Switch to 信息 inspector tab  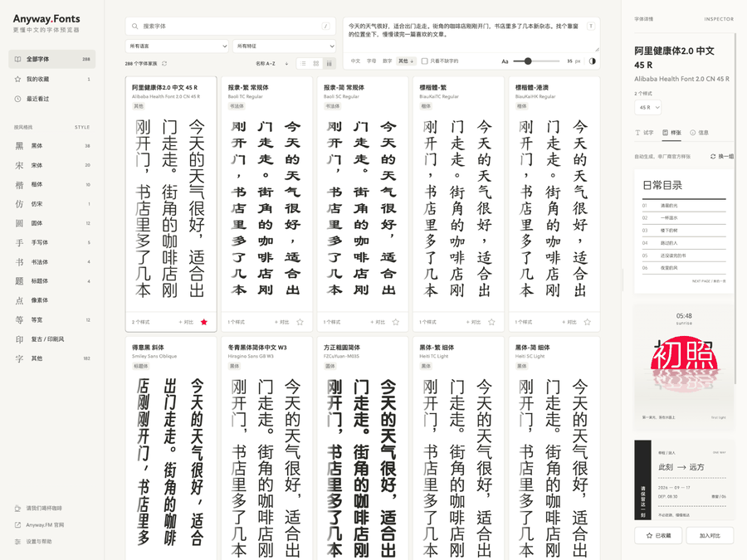[x=700, y=133]
